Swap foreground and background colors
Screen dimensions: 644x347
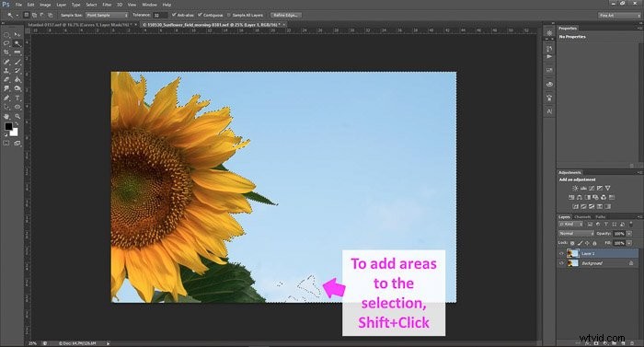click(x=17, y=123)
